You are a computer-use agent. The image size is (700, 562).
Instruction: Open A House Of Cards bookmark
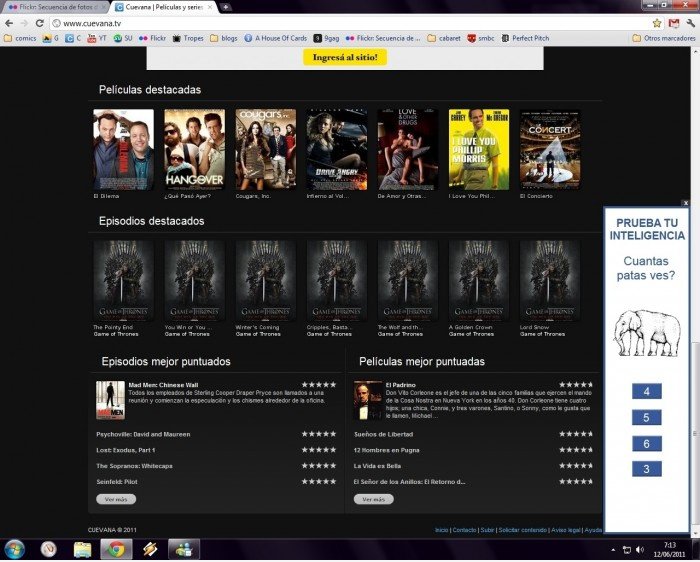[276, 38]
